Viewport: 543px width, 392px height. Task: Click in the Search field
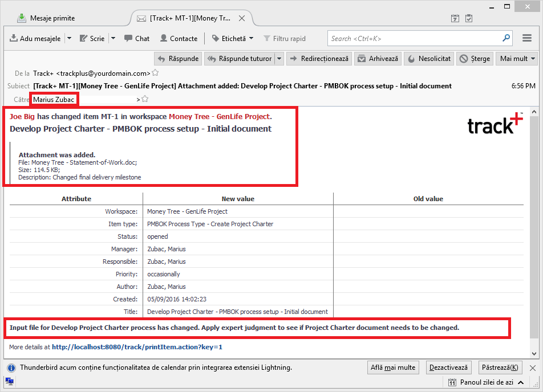[414, 39]
